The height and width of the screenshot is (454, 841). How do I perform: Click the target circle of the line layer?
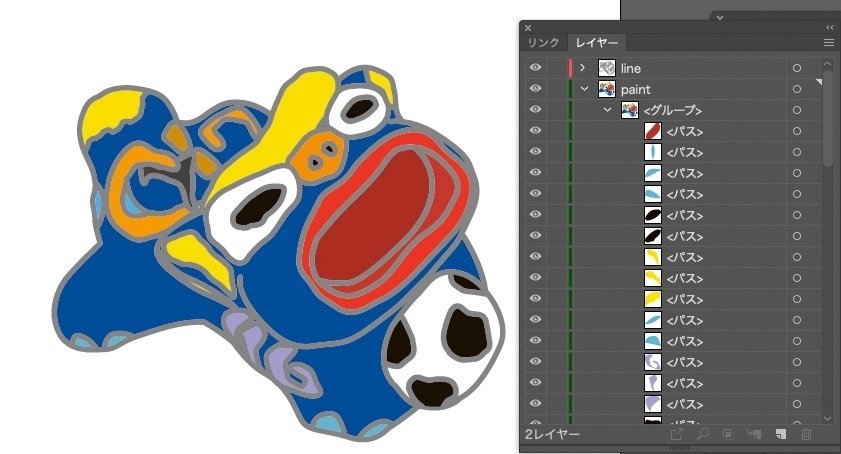(x=797, y=68)
